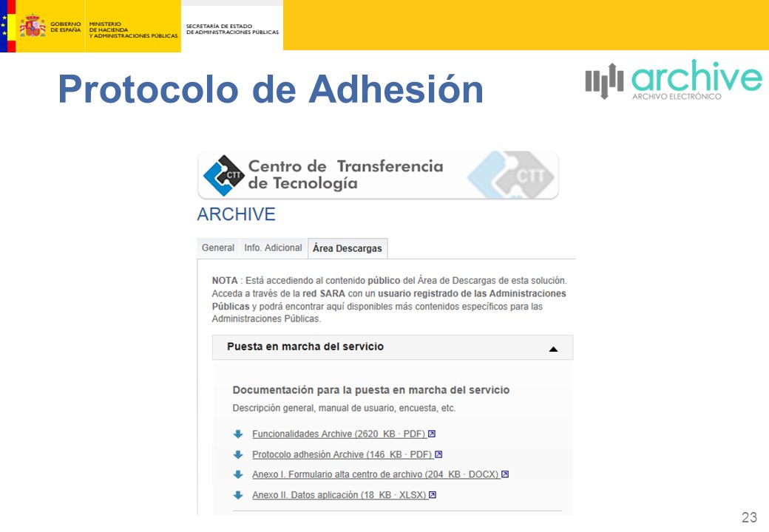Screen dimensions: 769x532
Task: Click Secretaría de Estado de Administraciones Públicas text
Action: [232, 29]
